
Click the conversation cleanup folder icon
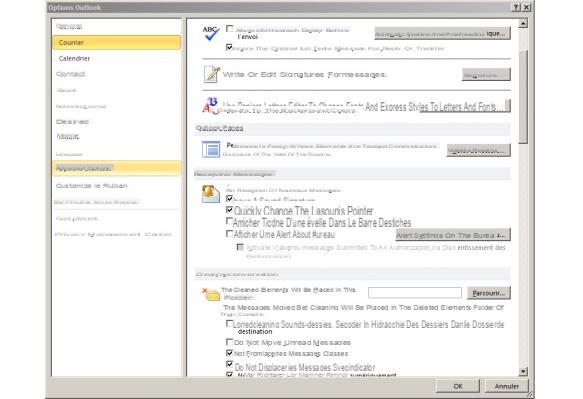(211, 294)
